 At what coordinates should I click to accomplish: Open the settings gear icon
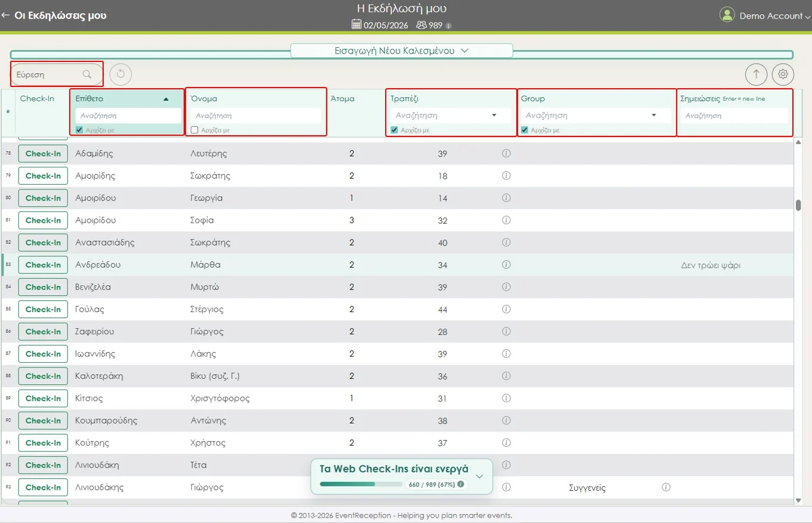click(x=783, y=74)
